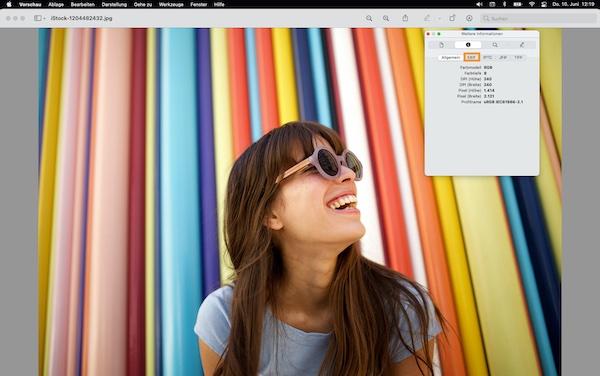Click the Profilname sRGB value

[503, 102]
